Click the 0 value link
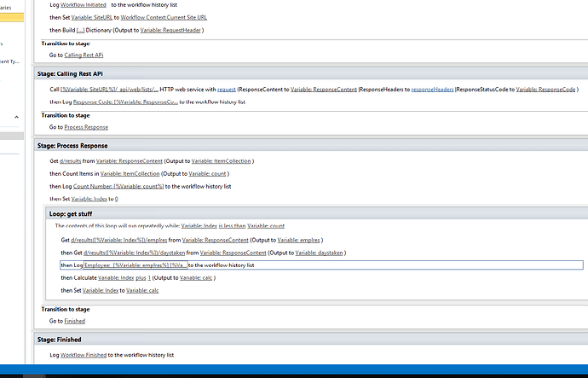588x378 pixels. coord(117,199)
